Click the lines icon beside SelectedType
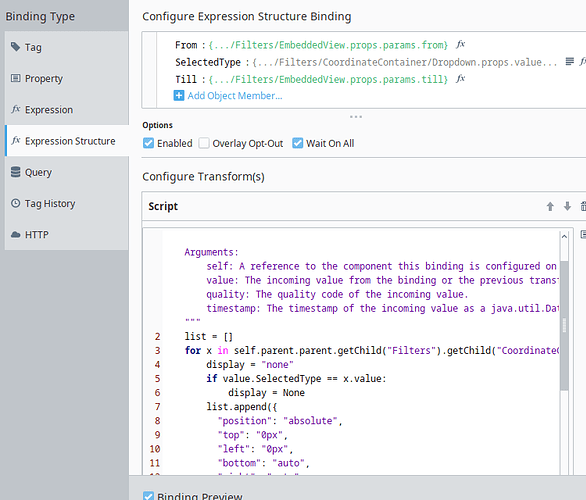Viewport: 586px width, 500px height. point(570,62)
